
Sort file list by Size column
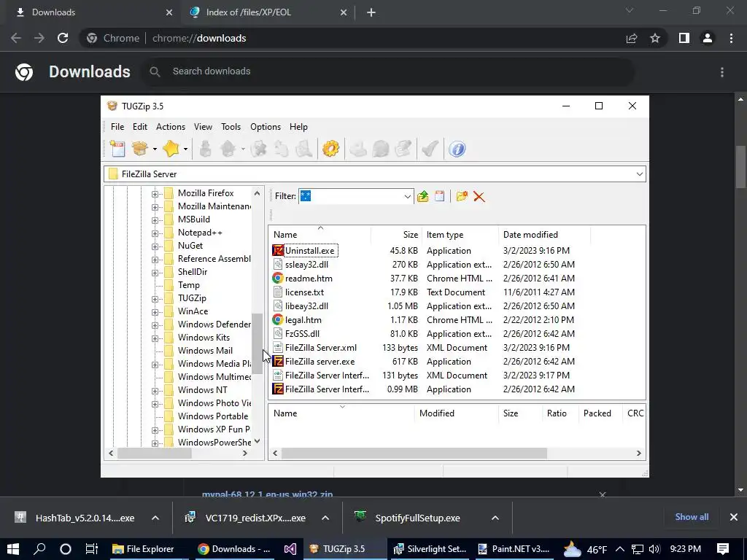point(396,234)
